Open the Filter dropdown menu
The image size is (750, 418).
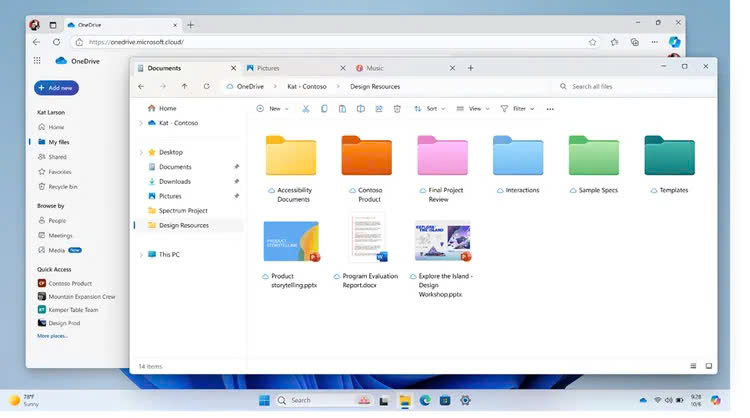tap(517, 108)
